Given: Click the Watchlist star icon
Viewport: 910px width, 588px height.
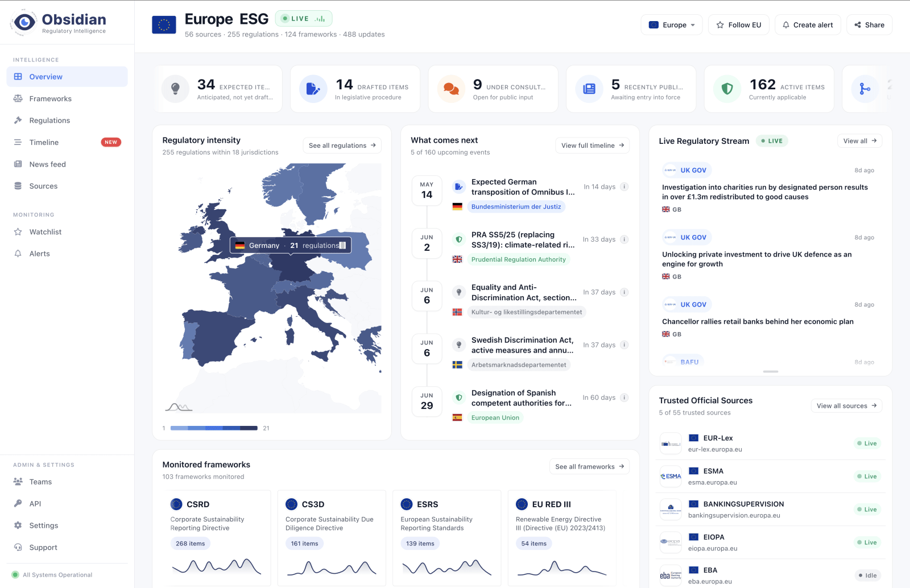Looking at the screenshot, I should coord(18,232).
